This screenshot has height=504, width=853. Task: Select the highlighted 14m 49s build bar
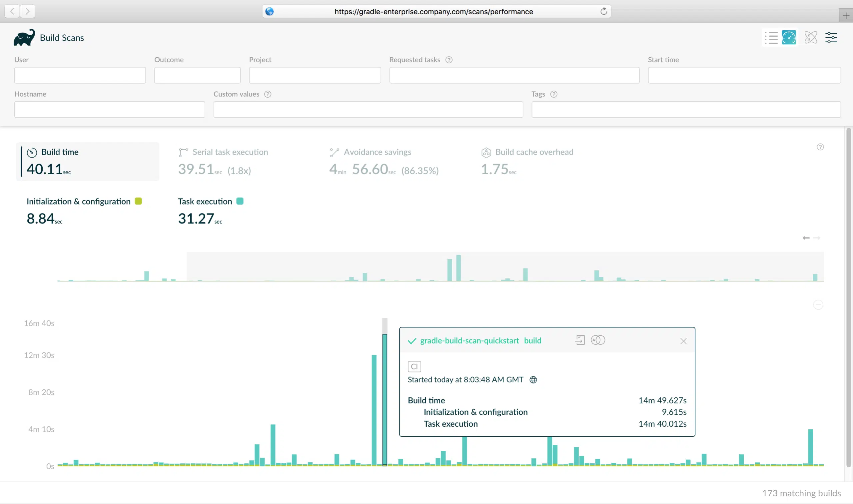[x=385, y=400]
